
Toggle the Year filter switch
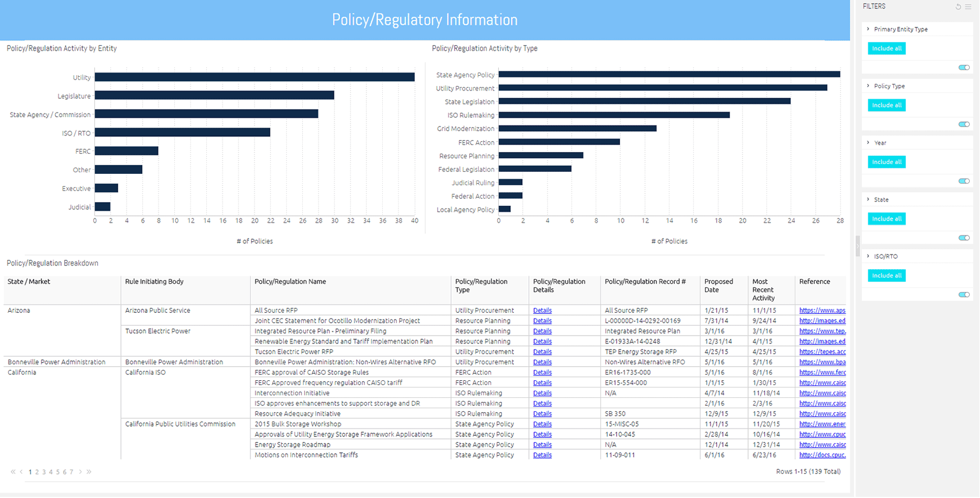(x=964, y=181)
